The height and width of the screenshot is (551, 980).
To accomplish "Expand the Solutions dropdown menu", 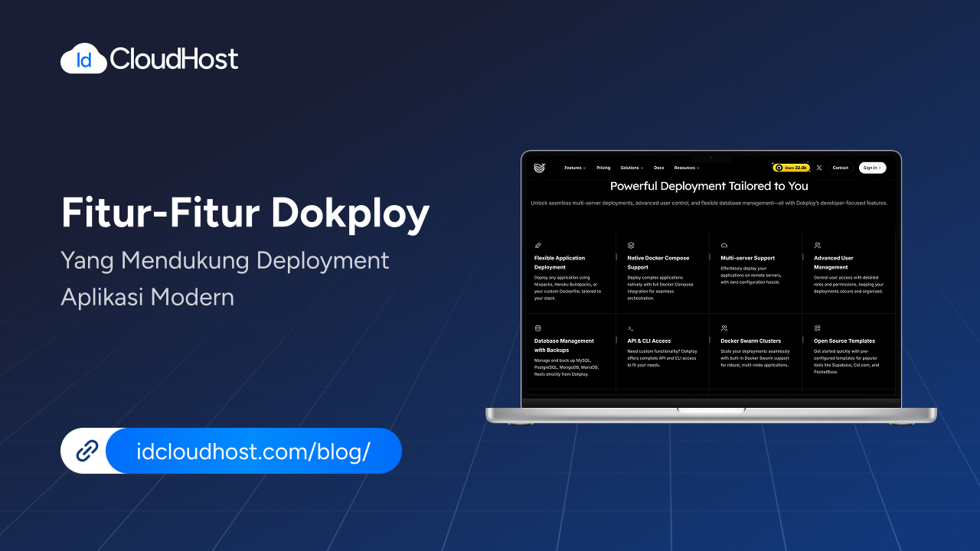I will pos(632,168).
